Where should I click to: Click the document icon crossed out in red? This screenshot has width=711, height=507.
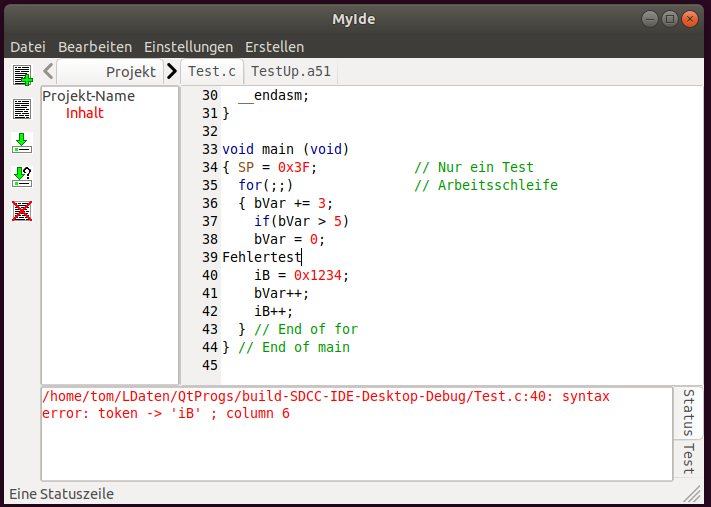[22, 211]
